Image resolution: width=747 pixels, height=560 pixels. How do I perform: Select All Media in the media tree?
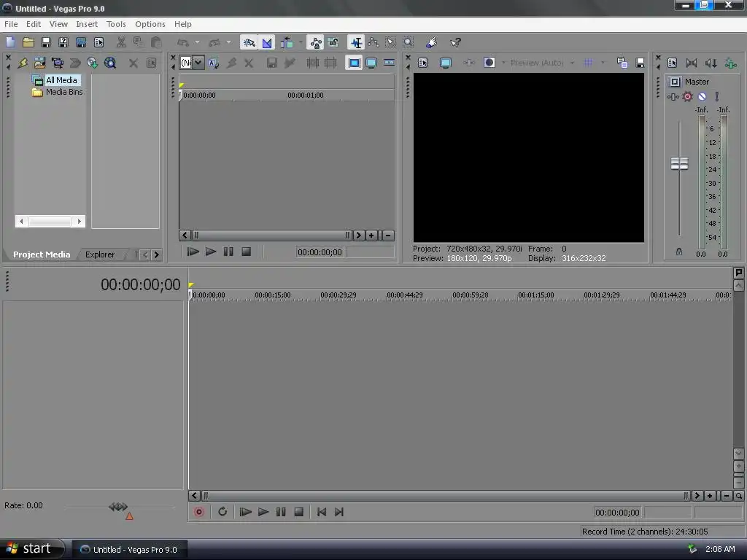[x=61, y=80]
